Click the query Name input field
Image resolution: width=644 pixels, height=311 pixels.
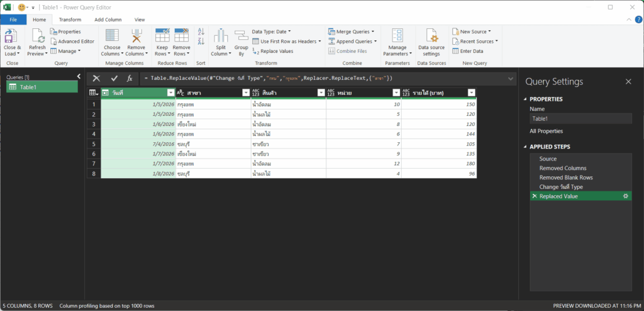click(x=580, y=118)
